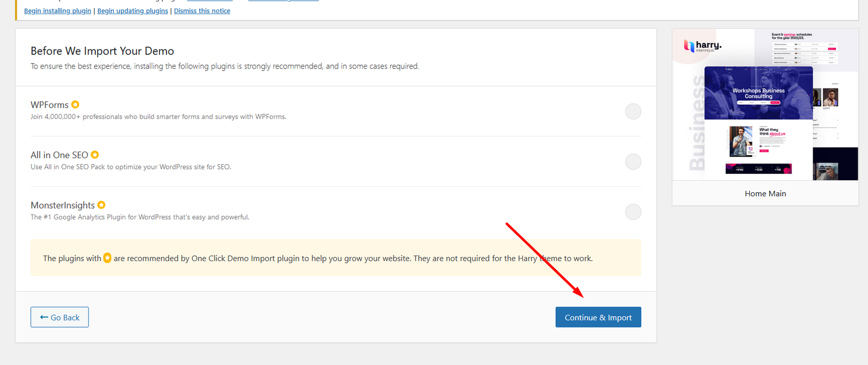Open the Begin installing plugin link
Screen dimensions: 868x365
(58, 11)
